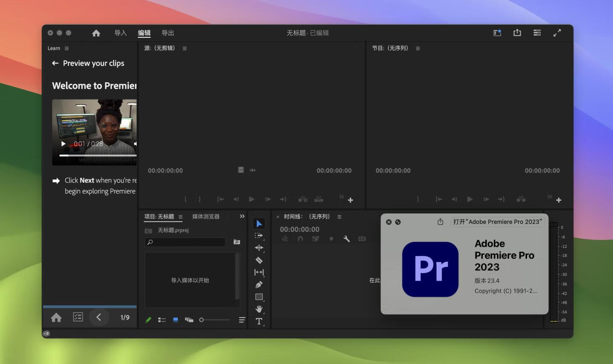Select the Rectangle tool
613x364 pixels.
point(259,297)
